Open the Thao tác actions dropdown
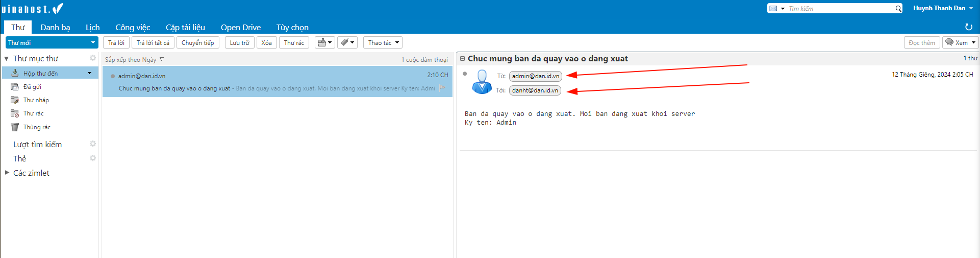980x258 pixels. pos(383,43)
